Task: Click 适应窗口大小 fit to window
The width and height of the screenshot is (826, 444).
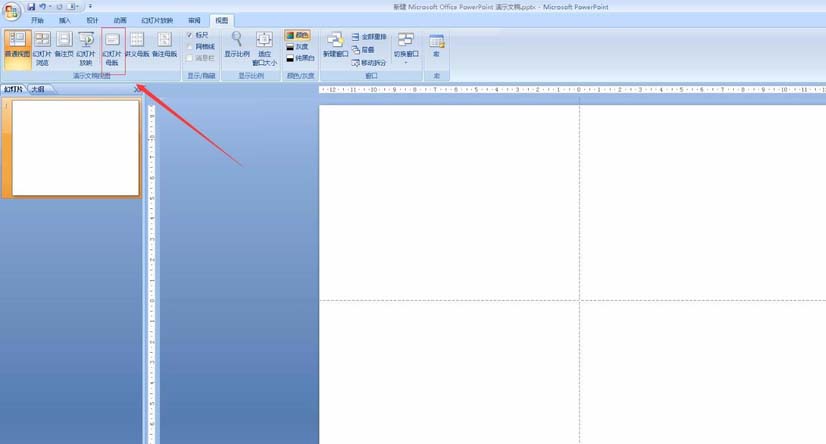Action: [x=264, y=49]
